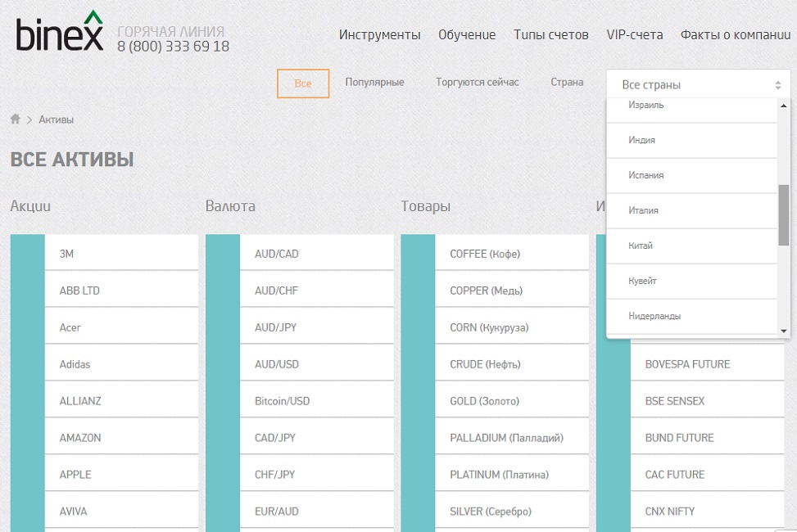Viewport: 797px width, 532px height.
Task: Open Bitcoin/USD currency asset
Action: tap(317, 399)
